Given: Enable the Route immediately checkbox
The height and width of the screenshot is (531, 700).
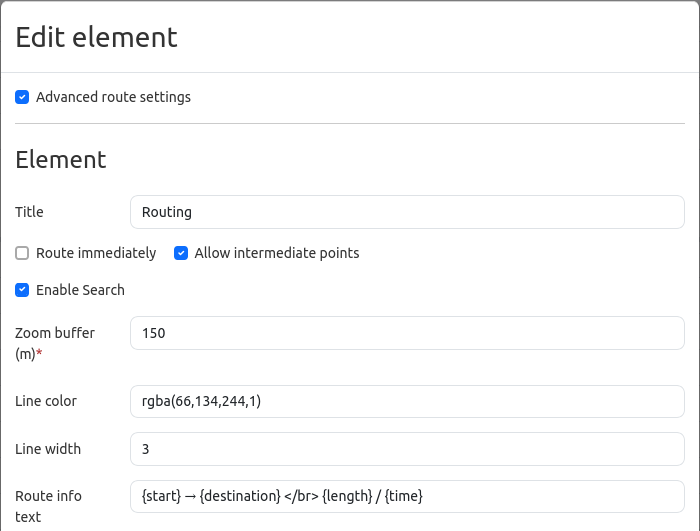Looking at the screenshot, I should pyautogui.click(x=22, y=253).
